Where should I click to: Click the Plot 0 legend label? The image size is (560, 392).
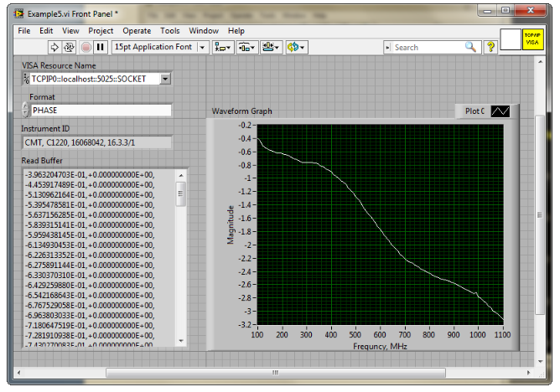click(x=474, y=111)
